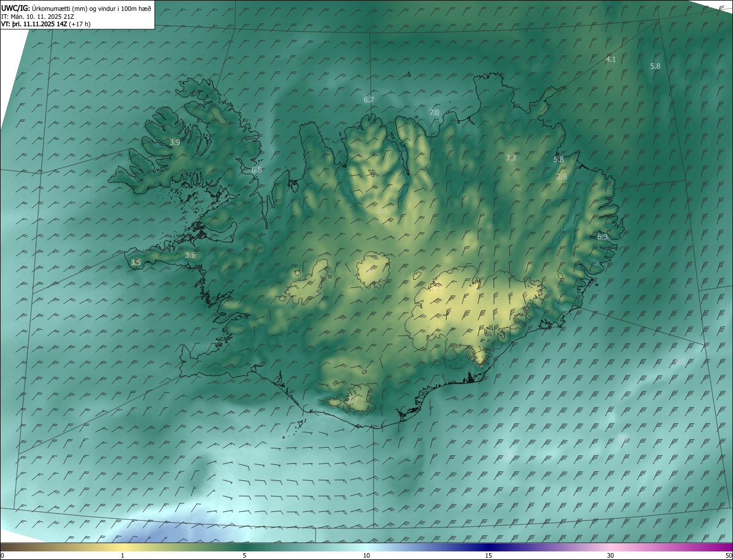This screenshot has width=733, height=560.
Task: Click the 4.1 value label
Action: (610, 59)
